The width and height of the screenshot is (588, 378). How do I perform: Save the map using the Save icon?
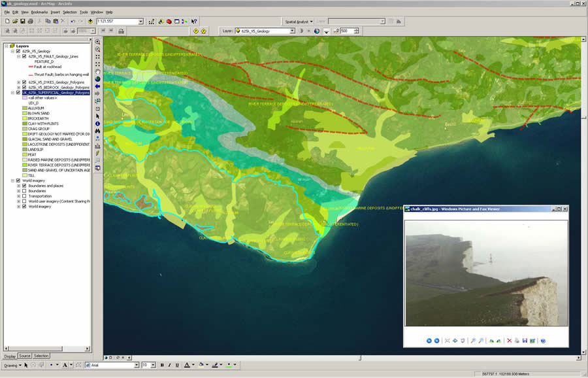point(22,22)
